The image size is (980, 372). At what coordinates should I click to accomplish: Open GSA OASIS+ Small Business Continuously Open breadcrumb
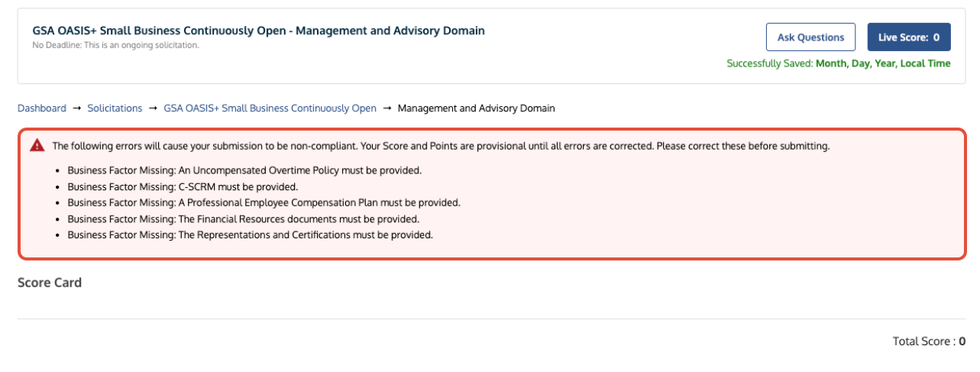[x=270, y=108]
